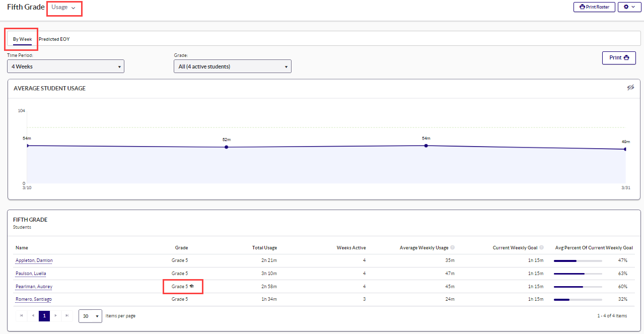The height and width of the screenshot is (334, 644).
Task: Sort by the Grade column header
Action: coord(181,248)
